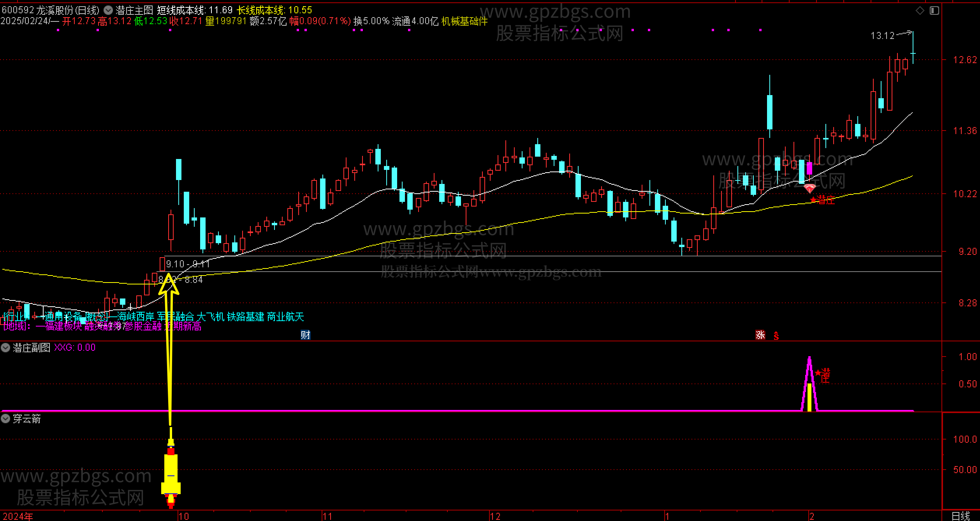The width and height of the screenshot is (980, 521).
Task: Click the pink gem signal icon
Action: (x=809, y=189)
